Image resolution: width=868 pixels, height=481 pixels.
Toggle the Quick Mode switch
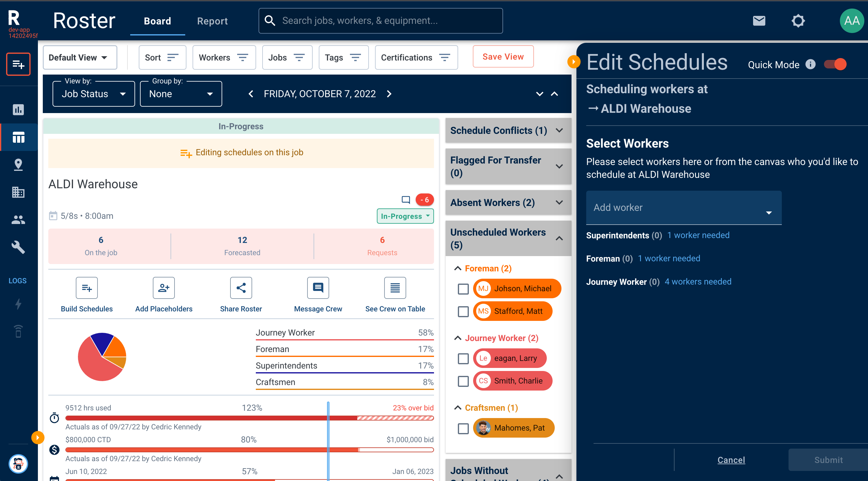835,64
